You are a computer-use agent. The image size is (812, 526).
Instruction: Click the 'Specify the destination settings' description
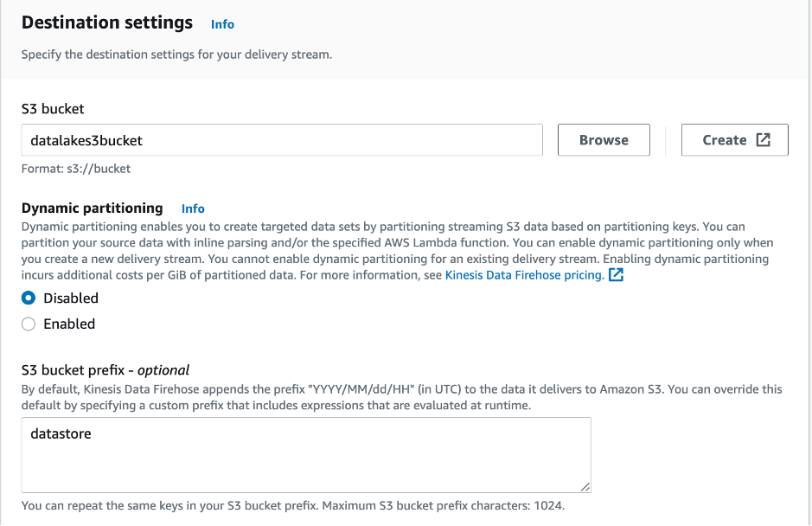[x=176, y=55]
